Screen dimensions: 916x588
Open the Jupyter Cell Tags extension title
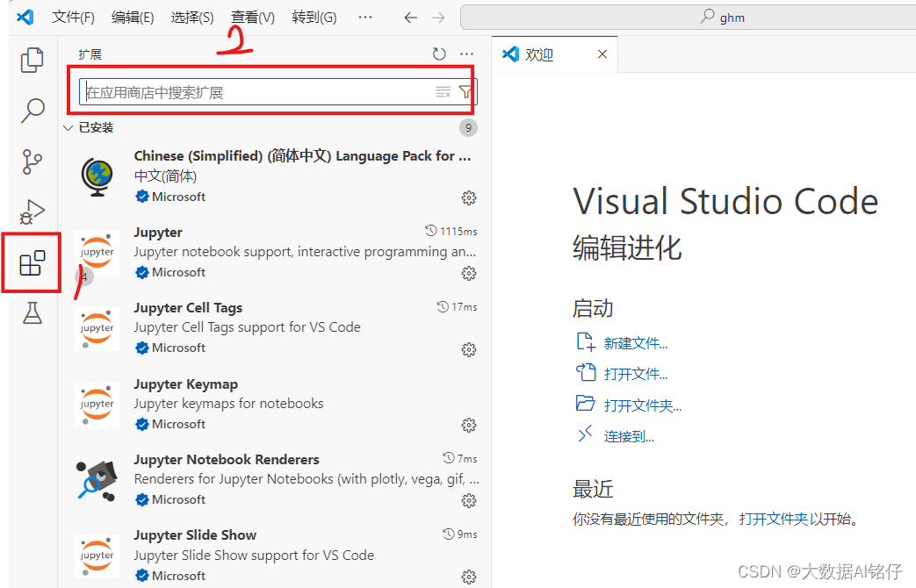(188, 308)
